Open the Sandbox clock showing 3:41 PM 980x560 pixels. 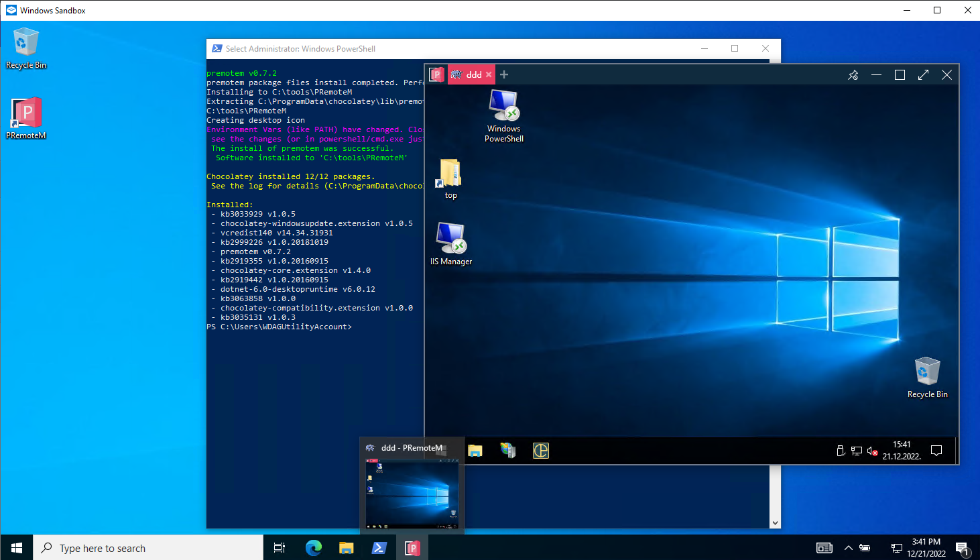926,548
